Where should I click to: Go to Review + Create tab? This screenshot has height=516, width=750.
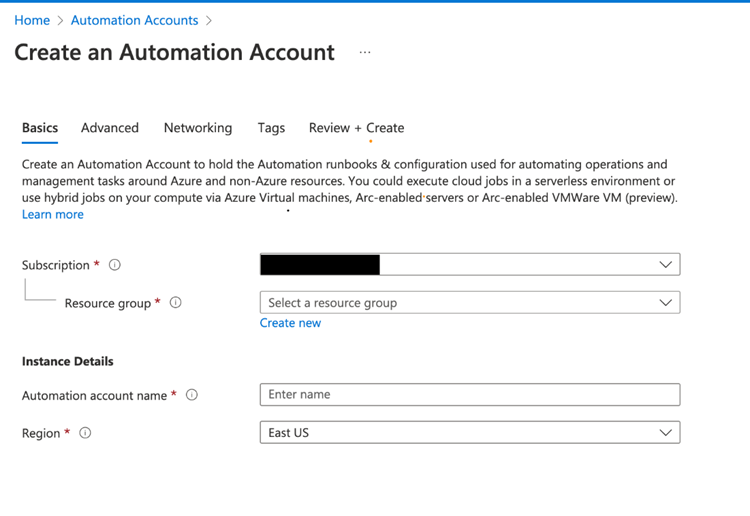[x=356, y=128]
